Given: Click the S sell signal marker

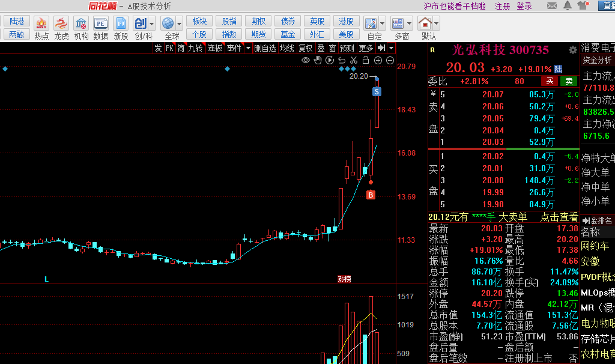Looking at the screenshot, I should click(x=377, y=91).
